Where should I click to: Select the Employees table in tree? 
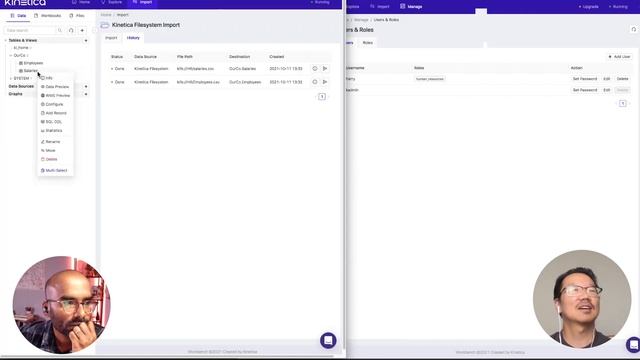coord(31,63)
